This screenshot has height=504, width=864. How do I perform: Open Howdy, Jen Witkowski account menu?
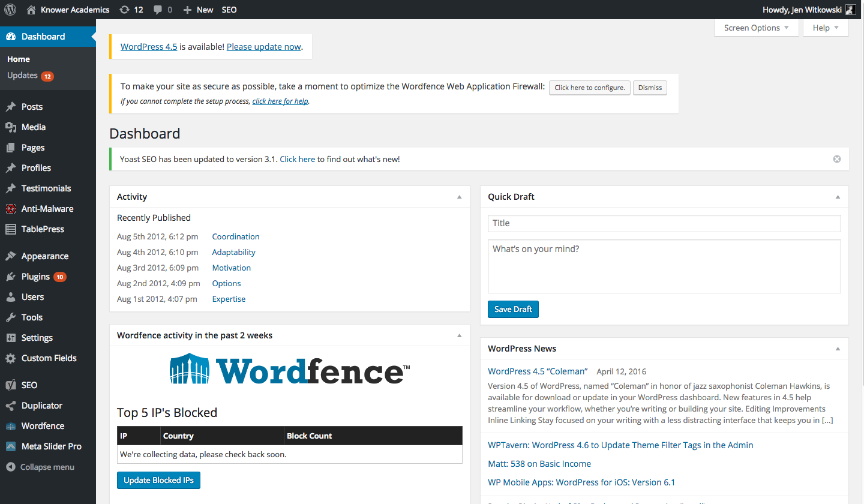point(809,10)
